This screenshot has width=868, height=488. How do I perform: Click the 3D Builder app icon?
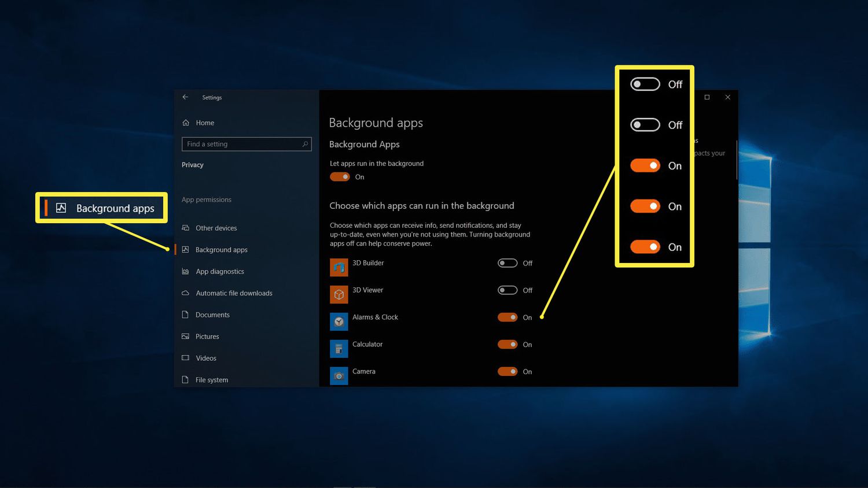click(x=339, y=268)
